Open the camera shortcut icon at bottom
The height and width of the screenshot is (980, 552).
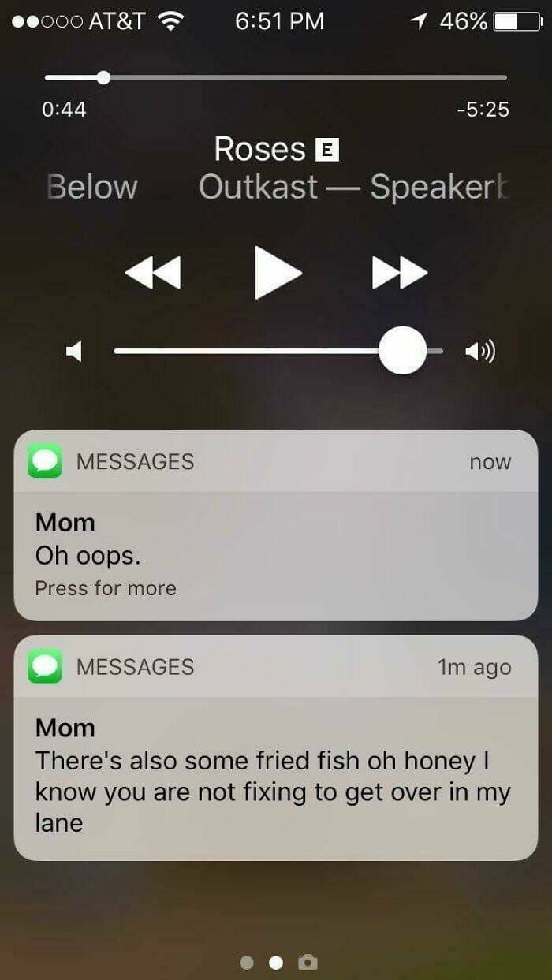click(308, 962)
